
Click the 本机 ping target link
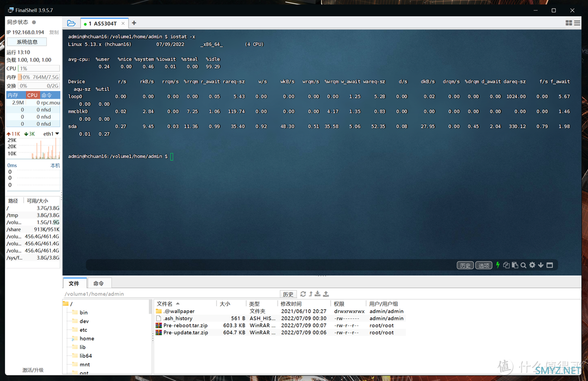point(55,165)
